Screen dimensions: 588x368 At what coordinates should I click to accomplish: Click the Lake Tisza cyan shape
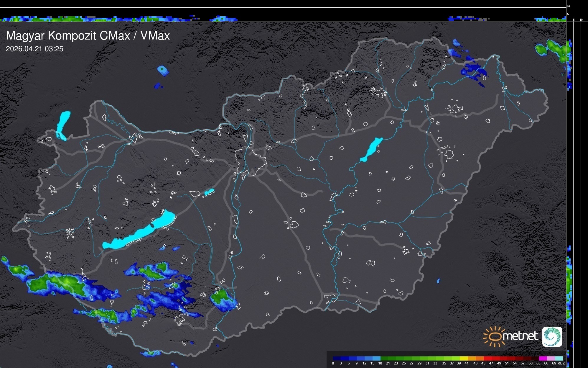pyautogui.click(x=372, y=149)
